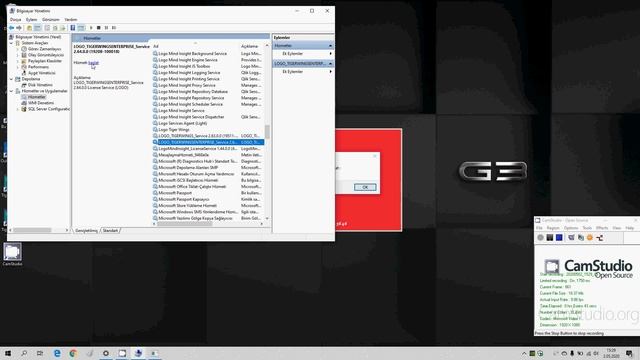The height and width of the screenshot is (360, 640).
Task: Toggle show/hide console tree toolbar icon
Action: [x=38, y=28]
